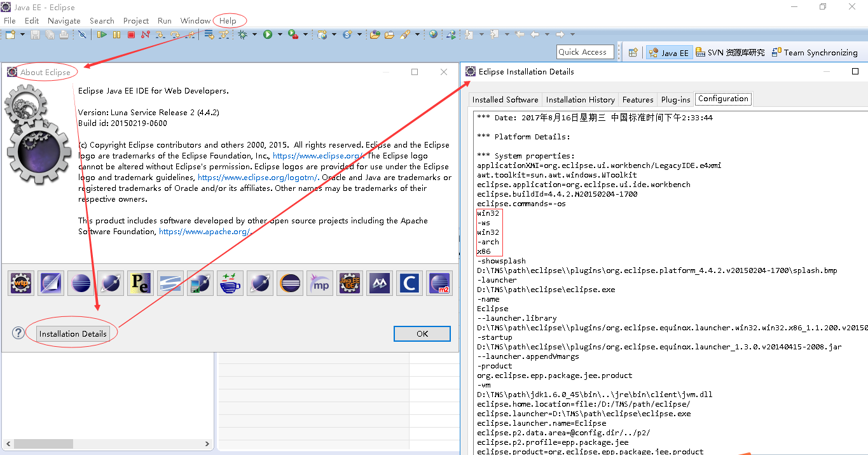
Task: Open the https://www.apache.org/ link
Action: pos(205,232)
